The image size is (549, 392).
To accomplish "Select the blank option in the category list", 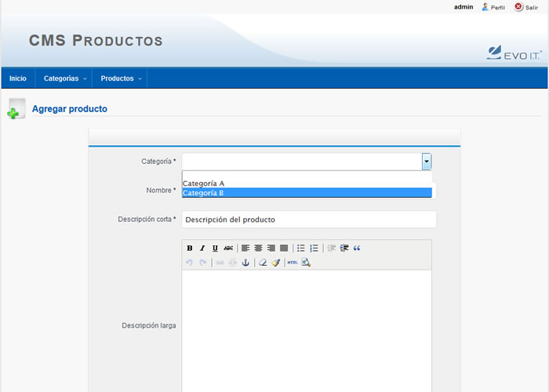I will (x=307, y=175).
